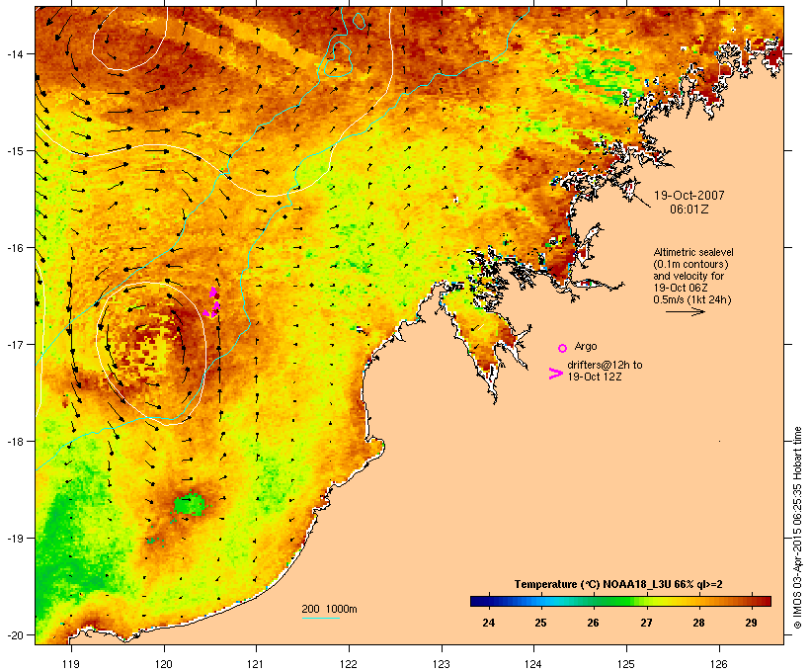The width and height of the screenshot is (810, 672).
Task: Click the magenta Argo circle marker in legend
Action: pyautogui.click(x=563, y=348)
